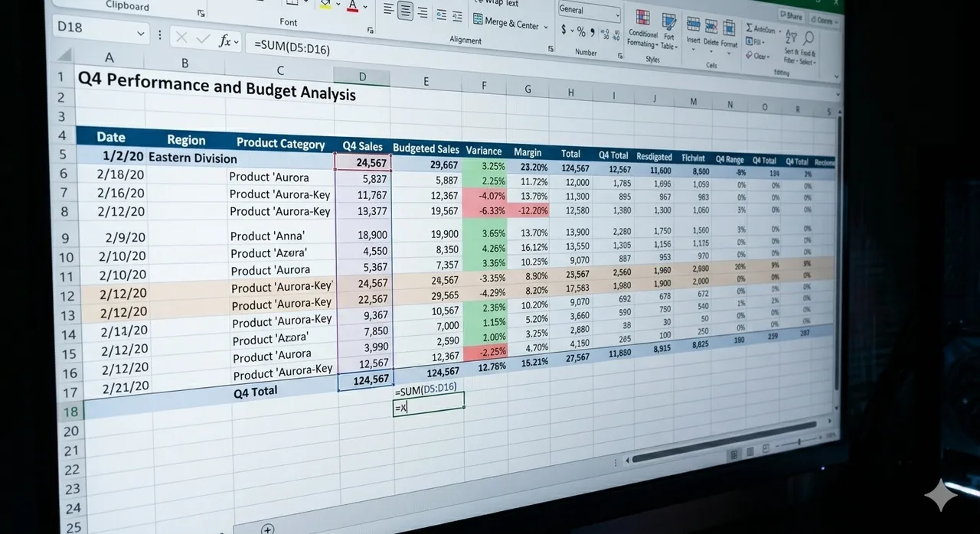Open Font Color dropdown arrow
The height and width of the screenshot is (534, 980).
pos(365,7)
